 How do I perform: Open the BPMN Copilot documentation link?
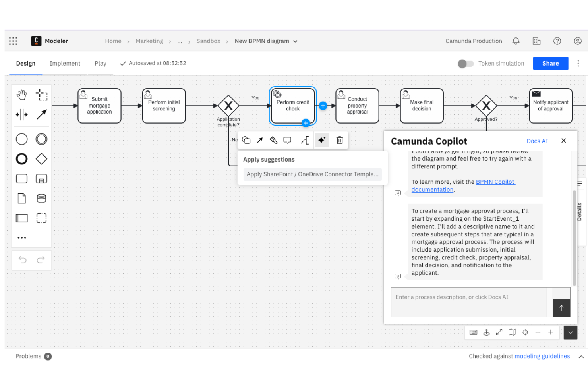(x=463, y=186)
